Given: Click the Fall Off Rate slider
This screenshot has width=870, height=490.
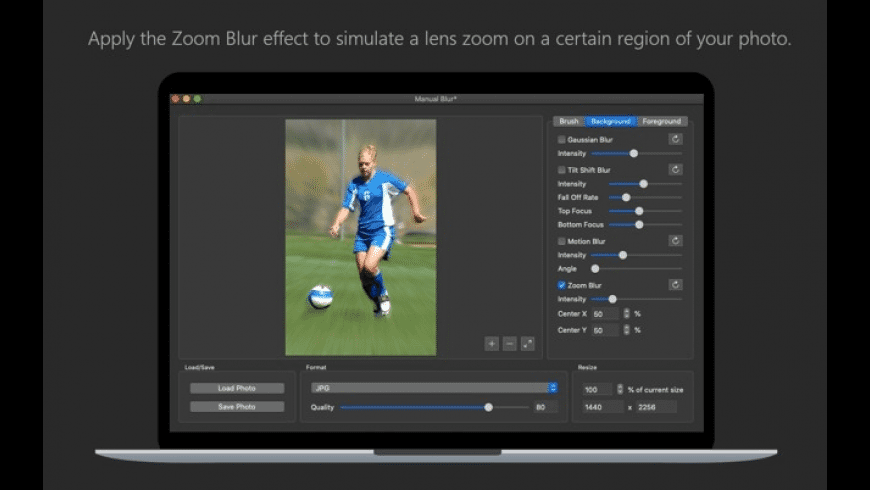Looking at the screenshot, I should pos(646,197).
